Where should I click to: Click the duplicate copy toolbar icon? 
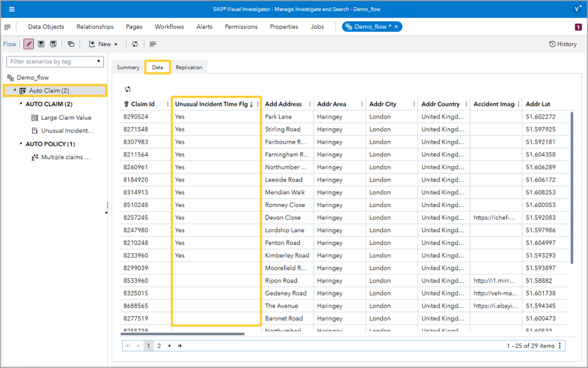[71, 44]
